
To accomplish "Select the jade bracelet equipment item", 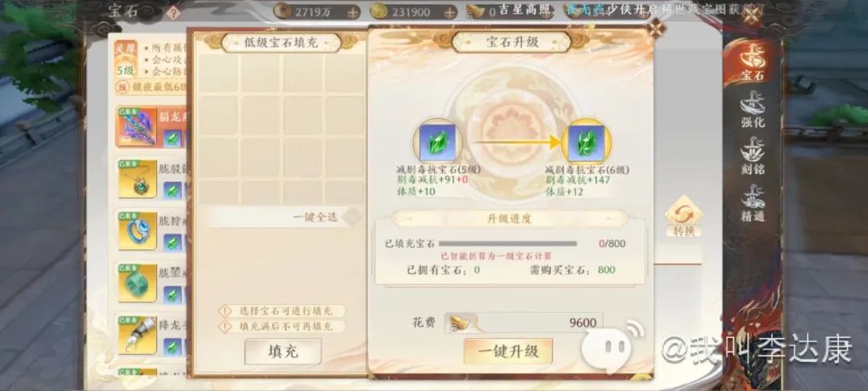I will pyautogui.click(x=137, y=282).
